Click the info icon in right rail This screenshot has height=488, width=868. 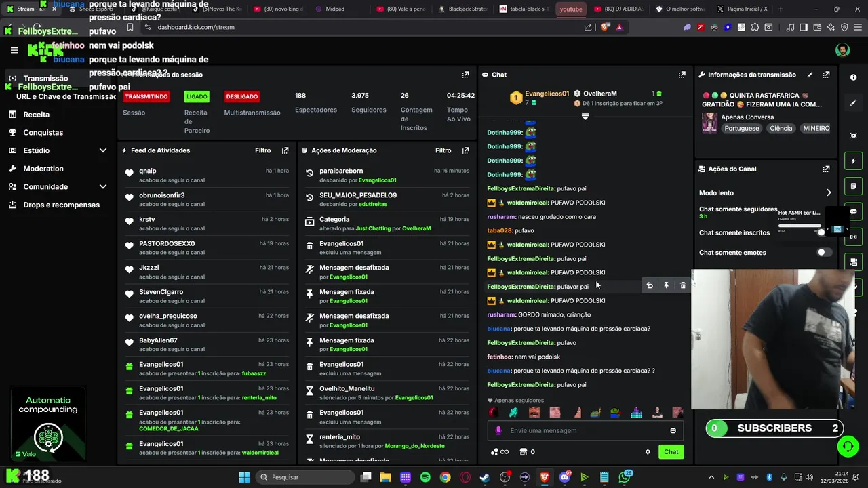pyautogui.click(x=853, y=77)
